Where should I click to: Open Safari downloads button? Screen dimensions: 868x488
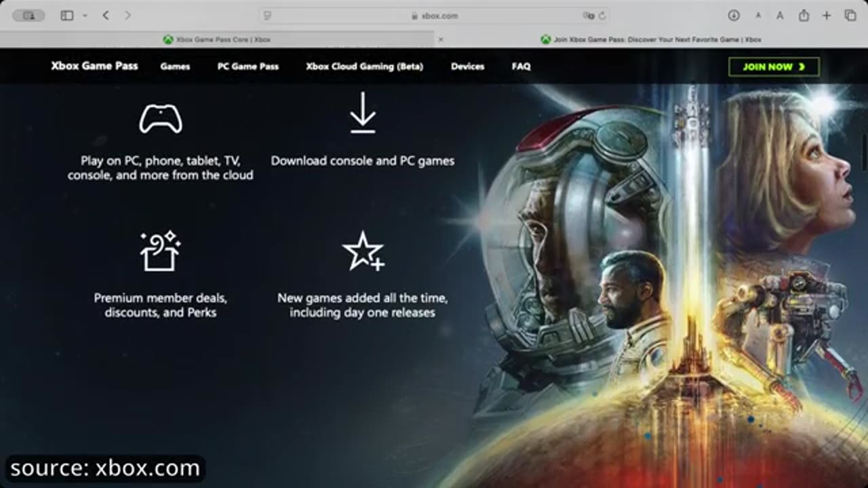[x=734, y=15]
